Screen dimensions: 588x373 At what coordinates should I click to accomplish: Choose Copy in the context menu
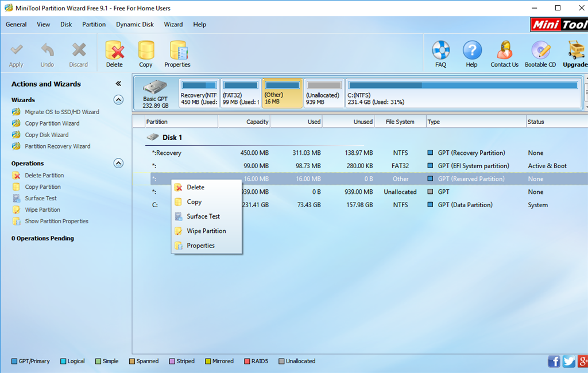(206, 201)
